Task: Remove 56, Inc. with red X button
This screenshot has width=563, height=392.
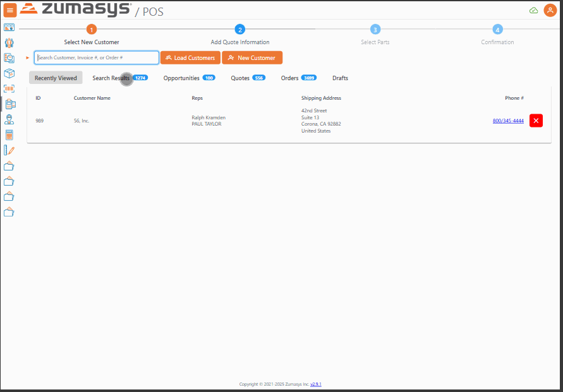Action: point(536,121)
